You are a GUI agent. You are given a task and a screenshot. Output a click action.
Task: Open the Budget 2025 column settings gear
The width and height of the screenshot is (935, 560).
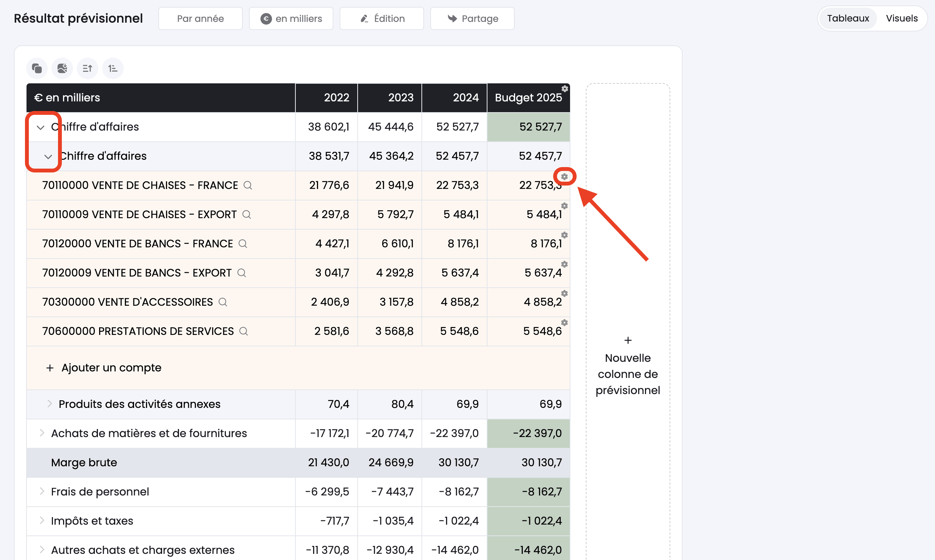click(565, 89)
